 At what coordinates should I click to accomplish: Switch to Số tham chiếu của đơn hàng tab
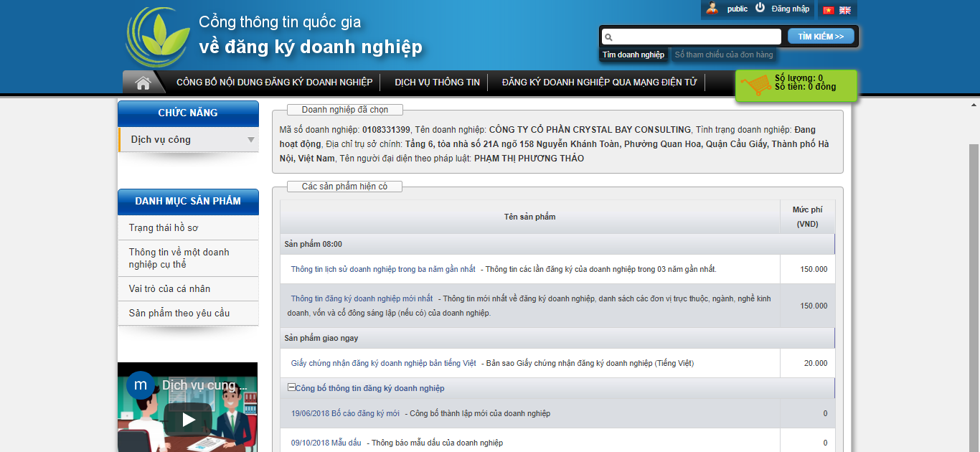(x=724, y=55)
